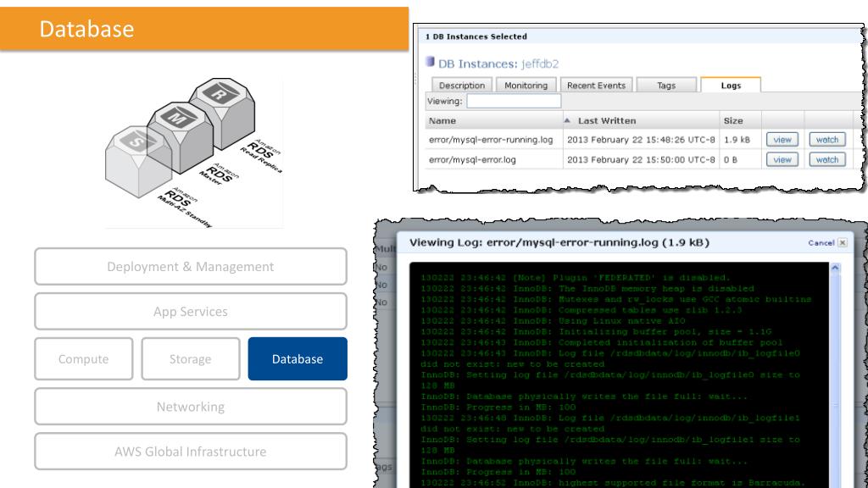Select the App Services layer box
This screenshot has width=868, height=488.
(191, 312)
